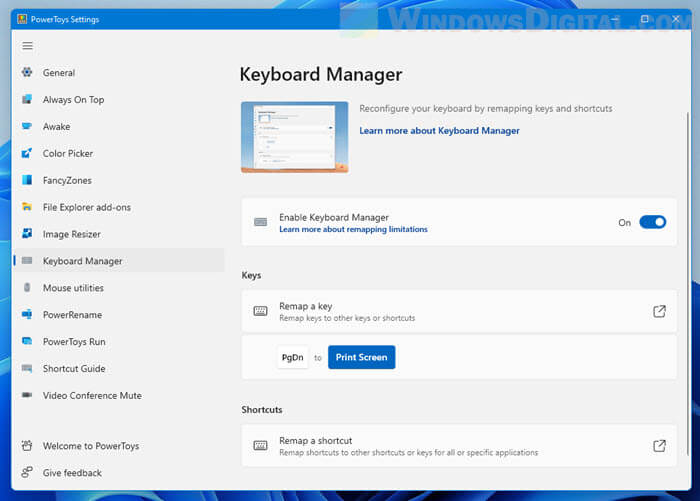
Task: Follow Learn more about Keyboard Manager link
Action: pyautogui.click(x=439, y=130)
